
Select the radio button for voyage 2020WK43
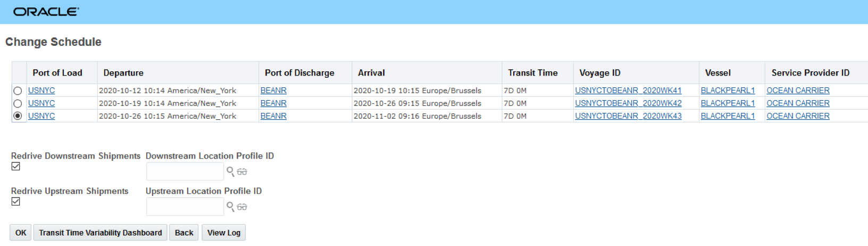18,116
